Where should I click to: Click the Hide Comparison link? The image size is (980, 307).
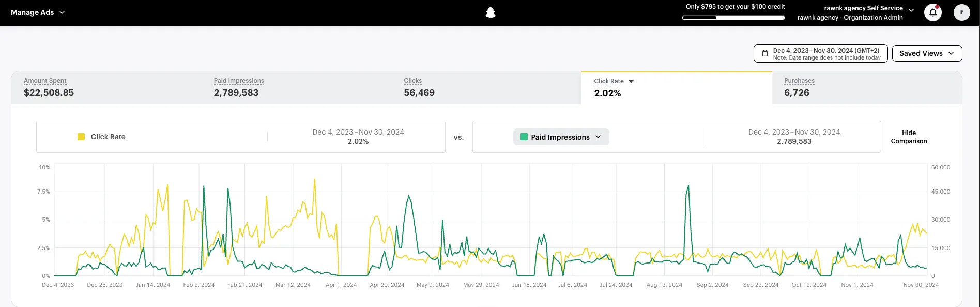[909, 137]
